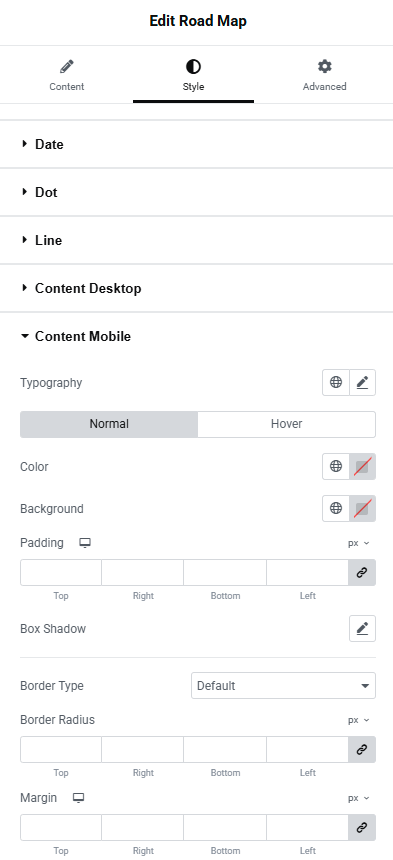Open the Color picker swatch

362,467
